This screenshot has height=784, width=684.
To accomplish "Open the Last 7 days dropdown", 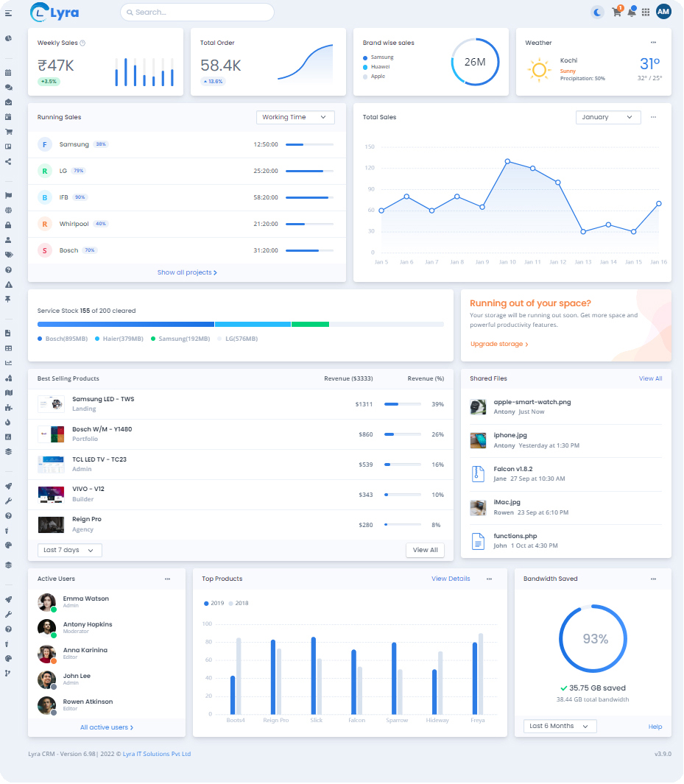I will [x=69, y=550].
